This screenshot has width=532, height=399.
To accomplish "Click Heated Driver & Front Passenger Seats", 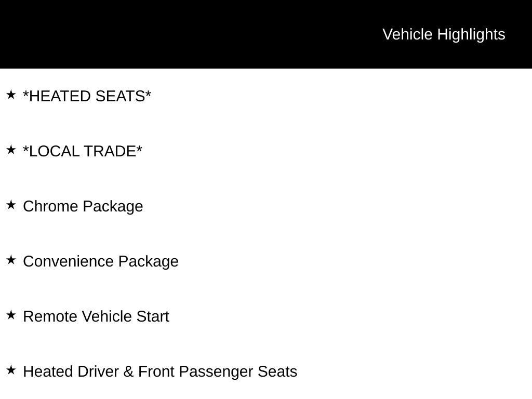I will tap(160, 371).
